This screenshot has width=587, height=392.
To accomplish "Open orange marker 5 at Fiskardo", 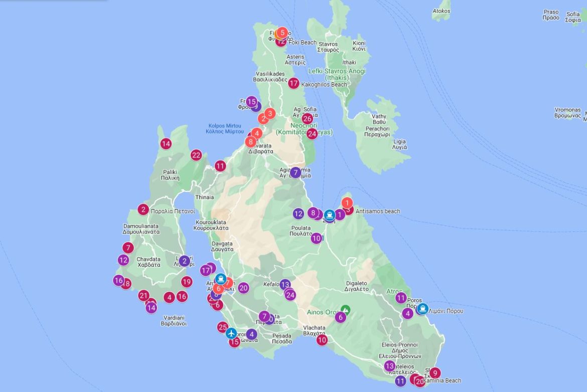I will click(x=282, y=33).
